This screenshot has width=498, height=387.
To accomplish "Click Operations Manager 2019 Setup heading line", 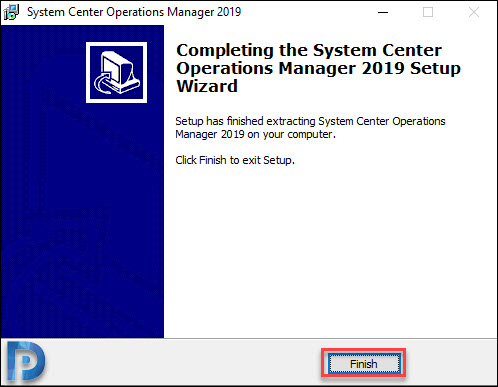I will point(318,68).
